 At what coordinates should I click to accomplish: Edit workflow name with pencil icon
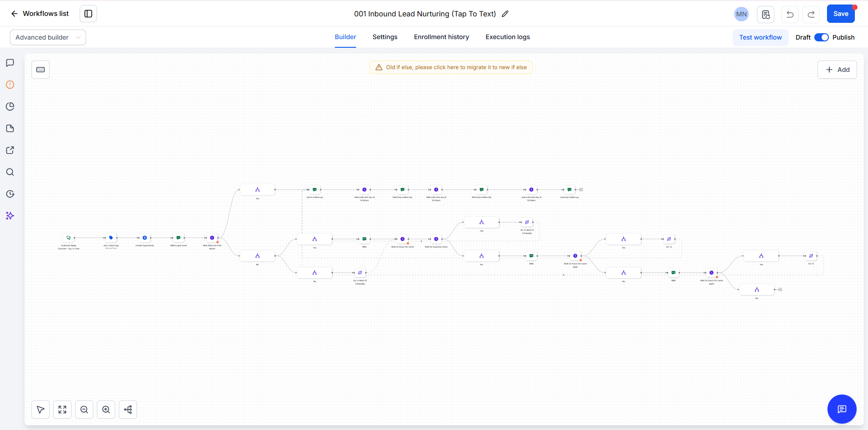[505, 14]
